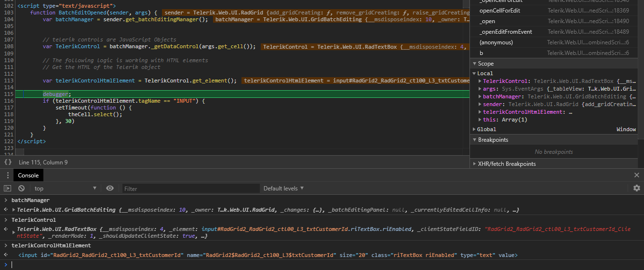Click batchManager inline value on line 104

pyautogui.click(x=341, y=19)
